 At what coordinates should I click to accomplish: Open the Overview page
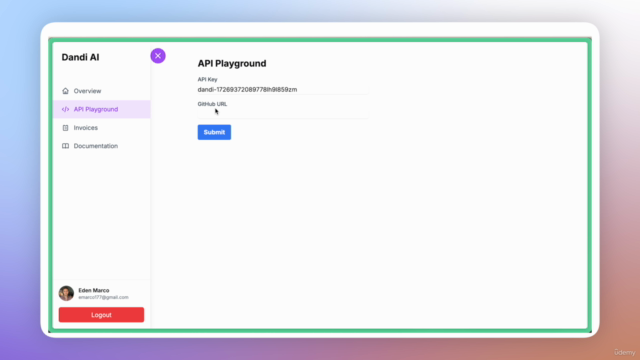102,91
